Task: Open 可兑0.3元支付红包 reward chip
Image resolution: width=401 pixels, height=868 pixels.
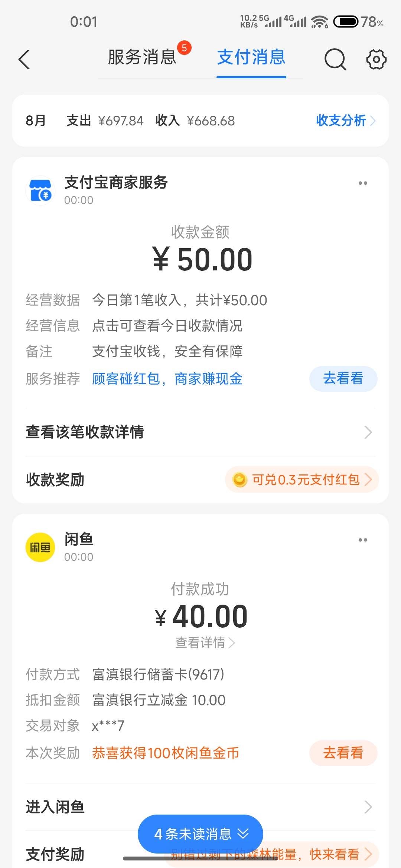Action: (x=302, y=480)
